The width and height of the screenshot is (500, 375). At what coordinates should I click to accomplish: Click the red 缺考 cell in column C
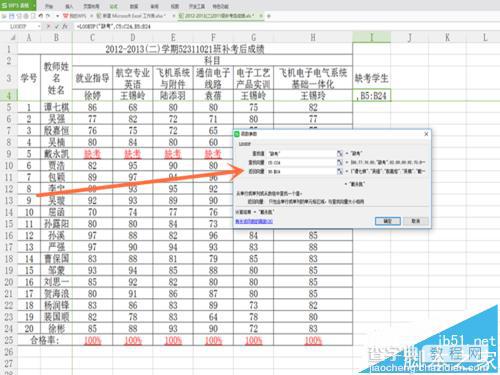(92, 154)
